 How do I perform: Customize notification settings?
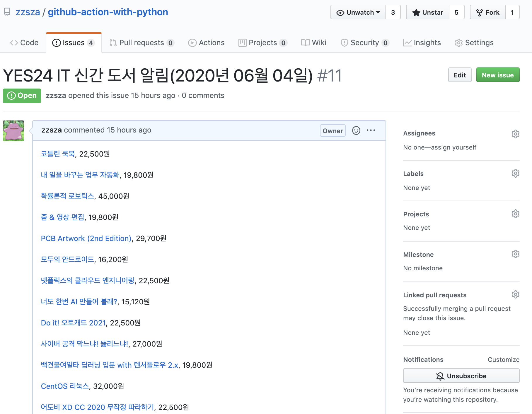pos(503,359)
